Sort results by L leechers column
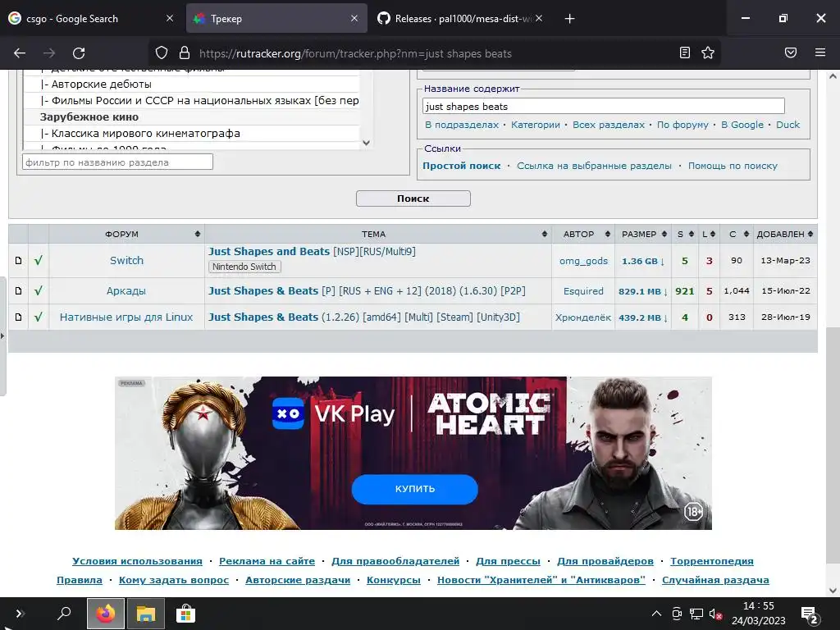The width and height of the screenshot is (840, 630). [x=709, y=234]
